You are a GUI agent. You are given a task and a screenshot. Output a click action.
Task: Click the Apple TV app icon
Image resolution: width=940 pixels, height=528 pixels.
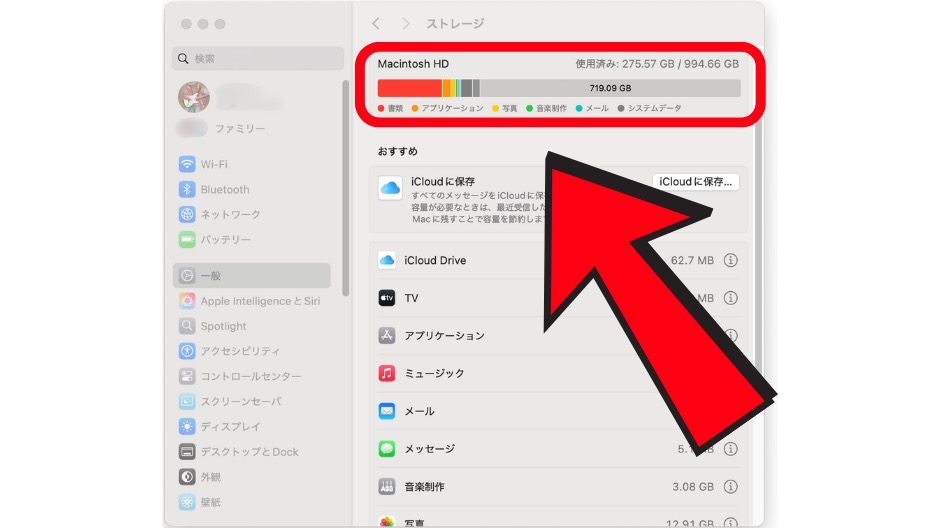[x=387, y=298]
